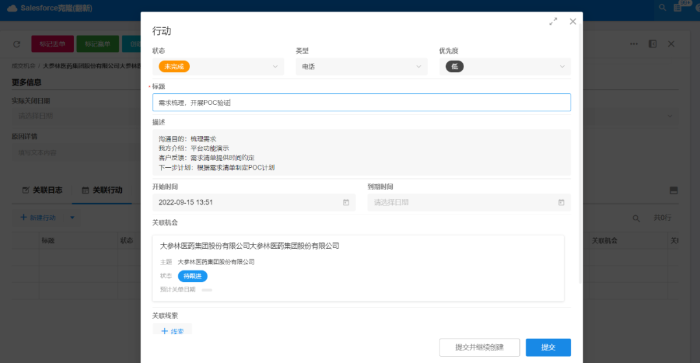Screen dimensions: 700x363
Task: Open the notifications list icon with badge
Action: (678, 8)
